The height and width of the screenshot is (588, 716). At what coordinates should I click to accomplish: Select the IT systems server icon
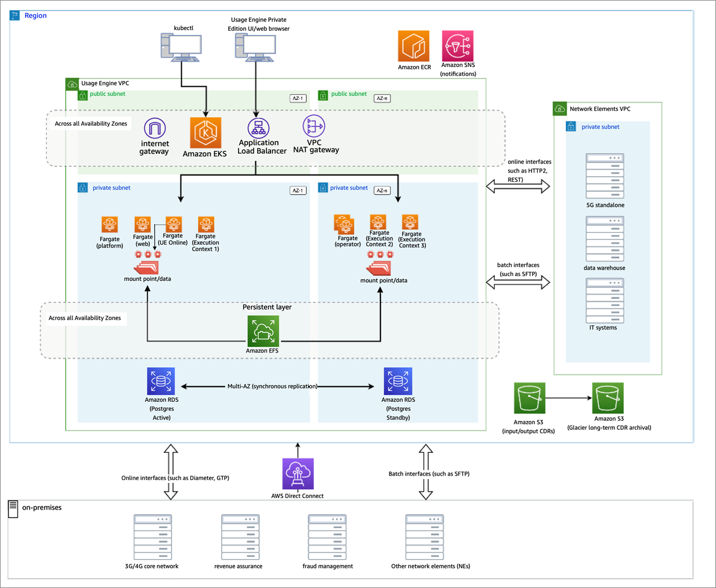605,300
